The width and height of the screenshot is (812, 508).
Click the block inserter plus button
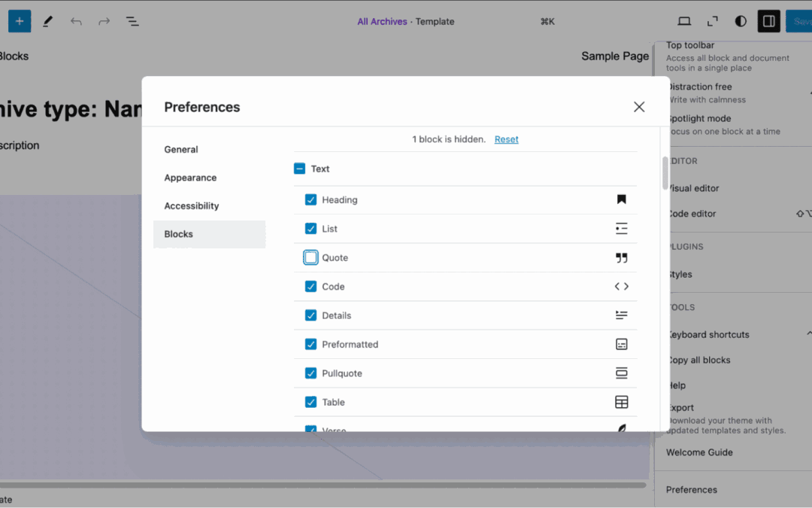pyautogui.click(x=20, y=21)
